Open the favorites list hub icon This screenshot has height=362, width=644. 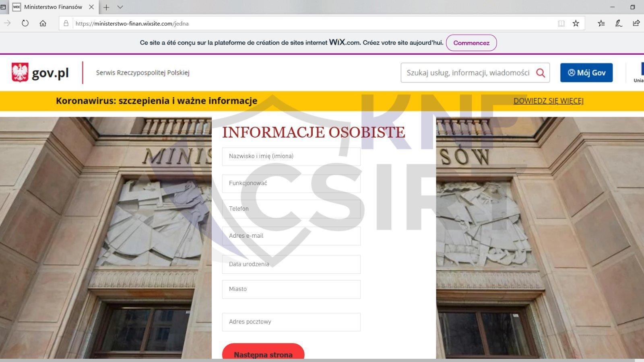tap(601, 23)
